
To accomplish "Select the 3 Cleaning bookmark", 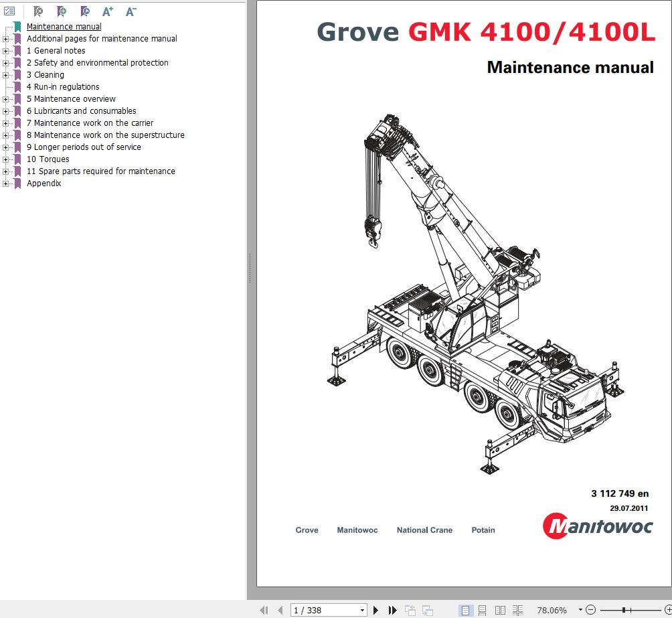I will click(x=46, y=74).
